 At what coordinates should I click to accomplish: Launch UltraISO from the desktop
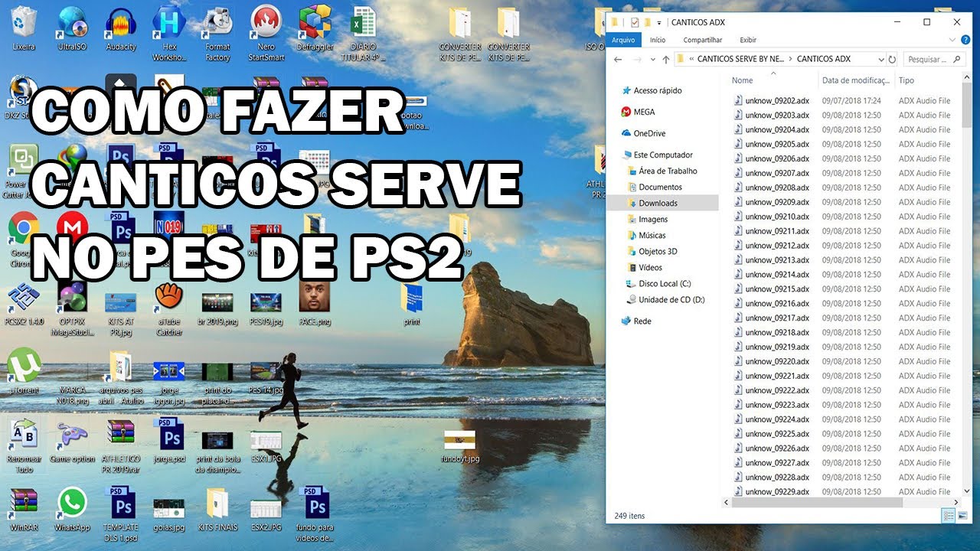tap(73, 29)
